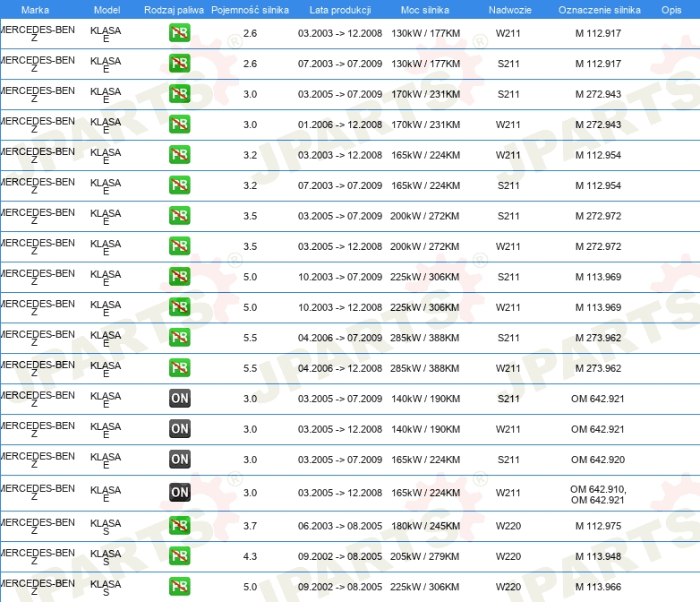The height and width of the screenshot is (602, 700).
Task: Click the Moc silnika column header
Action: 425,10
